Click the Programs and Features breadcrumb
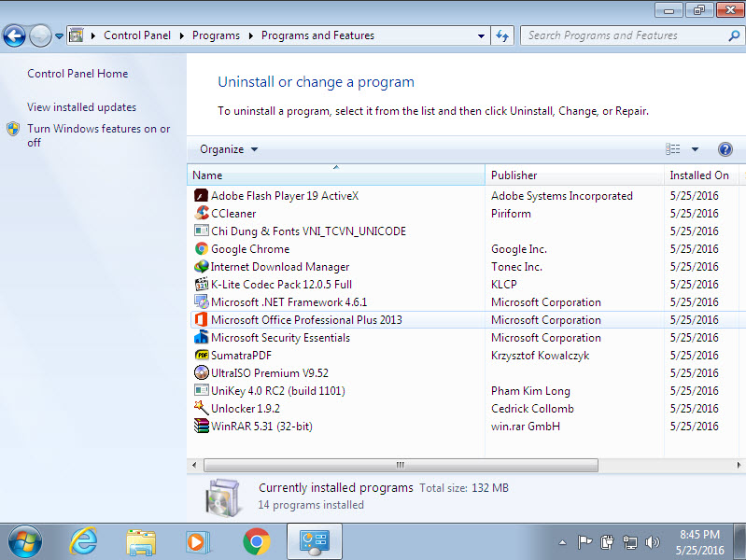The height and width of the screenshot is (560, 746). [x=317, y=35]
